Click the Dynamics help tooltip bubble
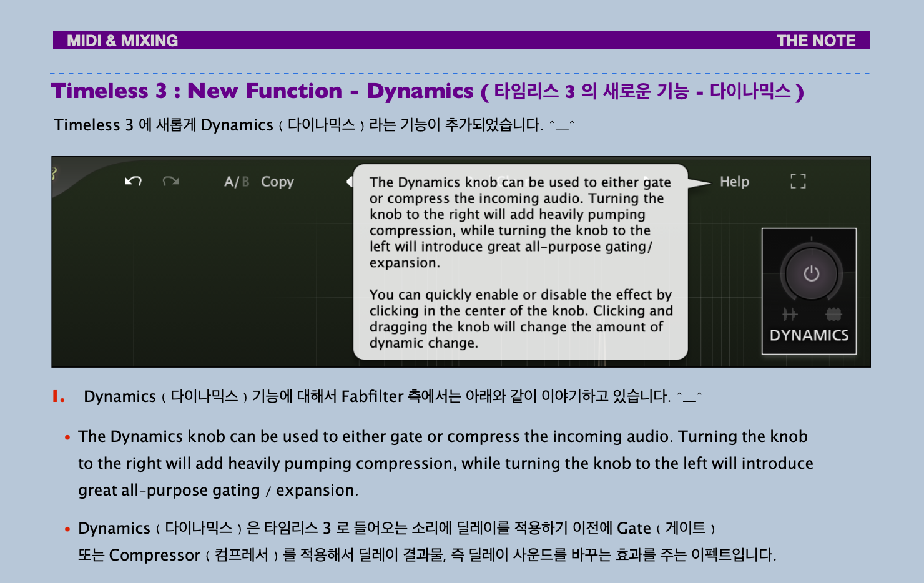924x583 pixels. pyautogui.click(x=521, y=262)
